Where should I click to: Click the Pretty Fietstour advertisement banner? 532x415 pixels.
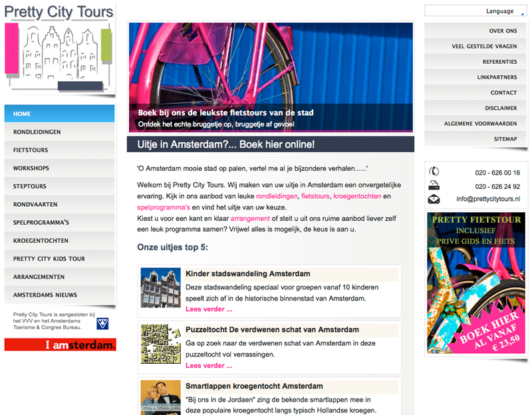475,283
